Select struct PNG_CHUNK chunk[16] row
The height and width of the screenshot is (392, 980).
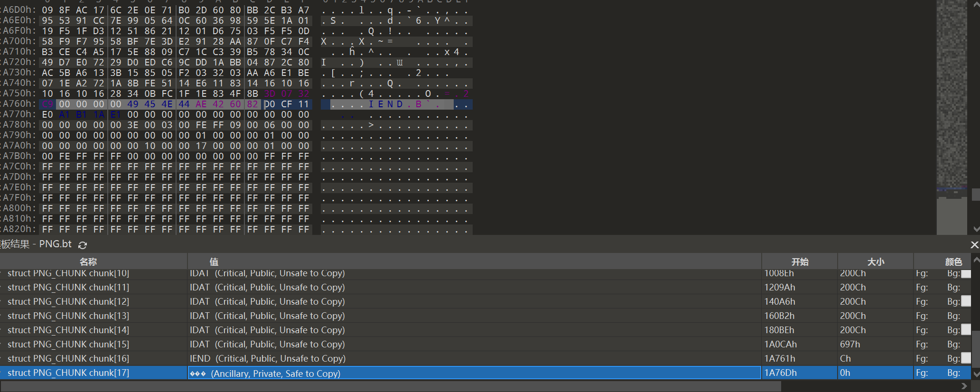[485, 358]
